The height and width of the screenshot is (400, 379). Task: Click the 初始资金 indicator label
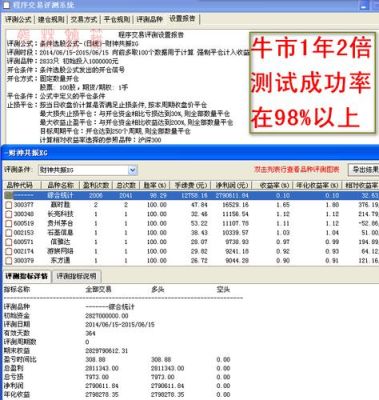(17, 315)
